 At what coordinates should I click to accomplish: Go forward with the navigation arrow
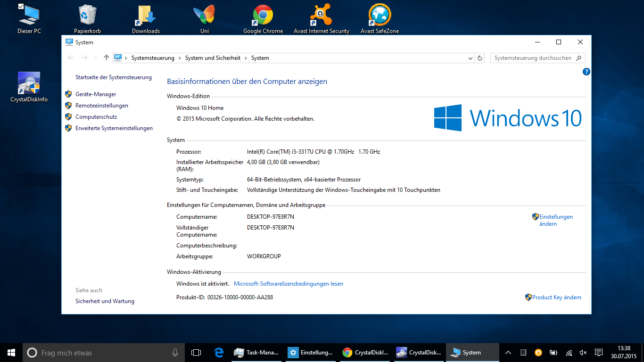[85, 58]
